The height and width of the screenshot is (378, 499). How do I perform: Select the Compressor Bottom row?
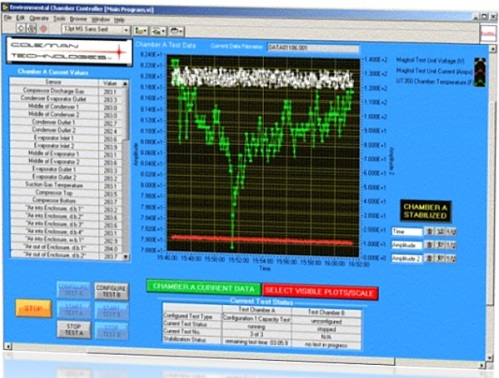(x=67, y=201)
